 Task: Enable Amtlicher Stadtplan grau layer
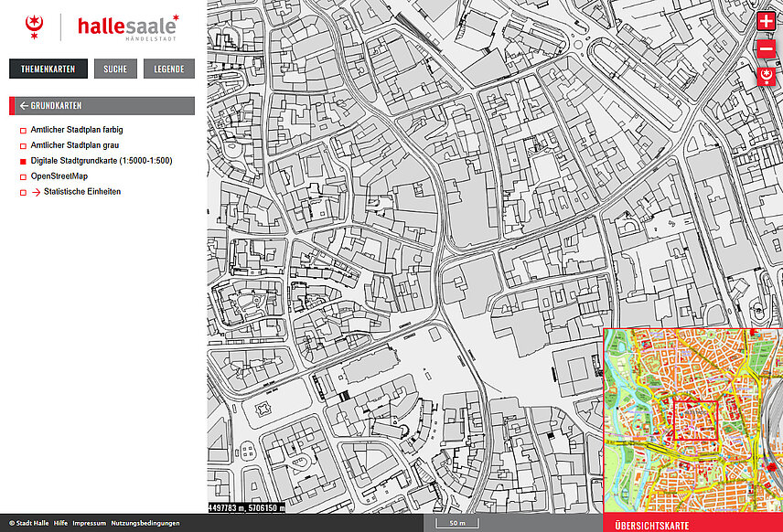point(23,146)
